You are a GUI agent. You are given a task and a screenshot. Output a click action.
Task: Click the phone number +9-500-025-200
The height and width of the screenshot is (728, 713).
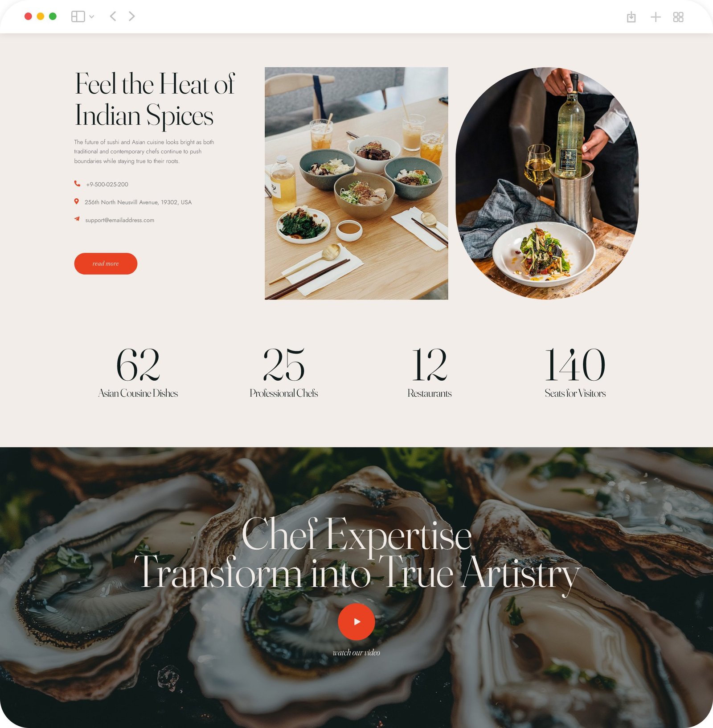[x=107, y=184]
